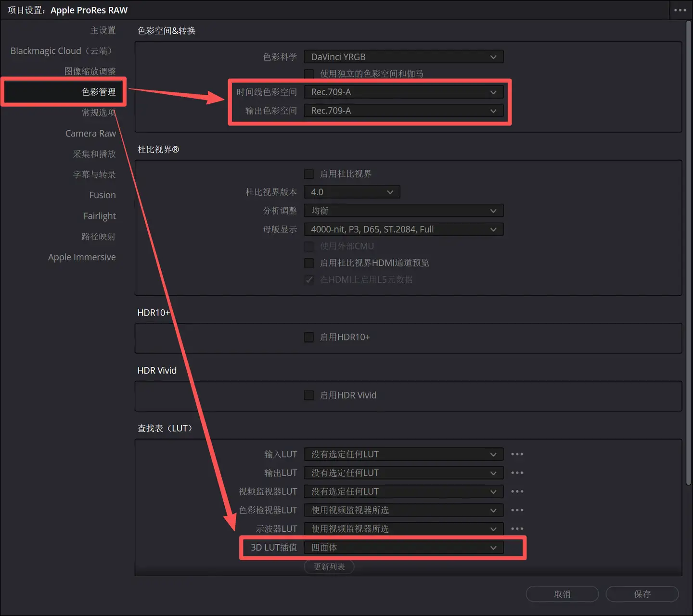This screenshot has width=693, height=616.
Task: Open 常规选项 settings page
Action: (x=99, y=113)
